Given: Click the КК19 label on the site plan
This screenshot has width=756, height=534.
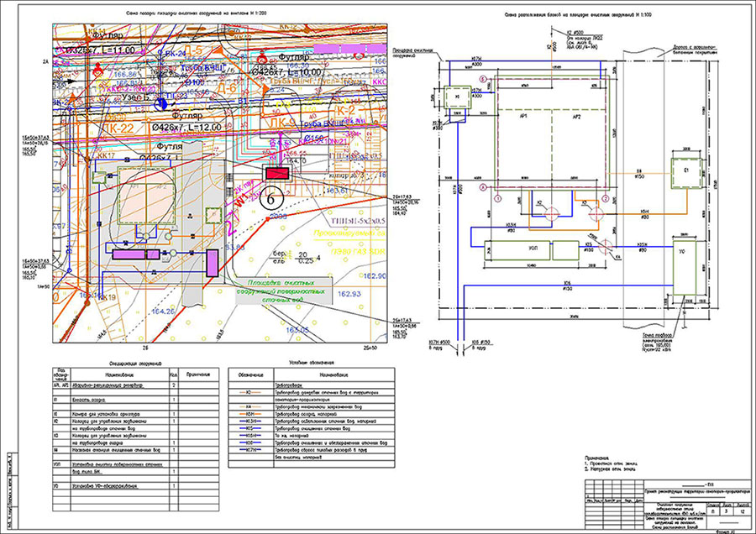Looking at the screenshot, I should coord(107,298).
